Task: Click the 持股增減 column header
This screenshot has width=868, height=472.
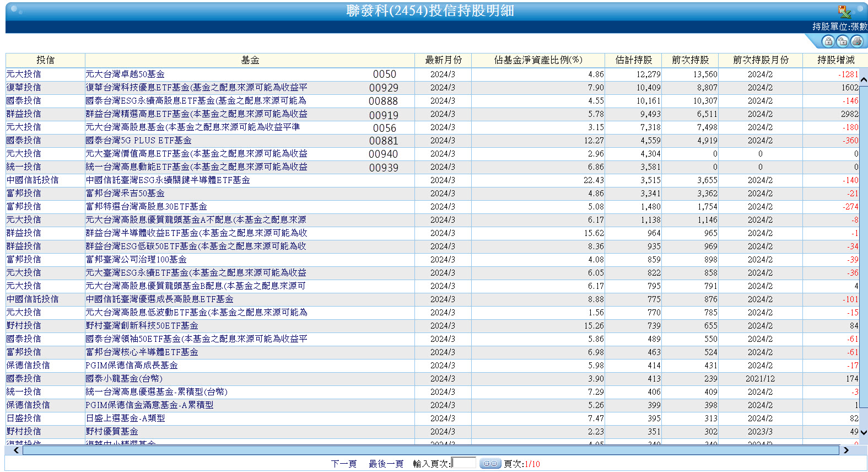Action: 835,60
